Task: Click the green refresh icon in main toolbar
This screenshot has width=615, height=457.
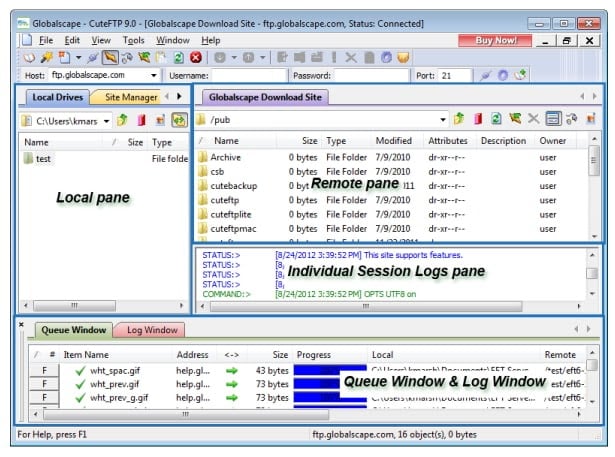Action: click(178, 58)
